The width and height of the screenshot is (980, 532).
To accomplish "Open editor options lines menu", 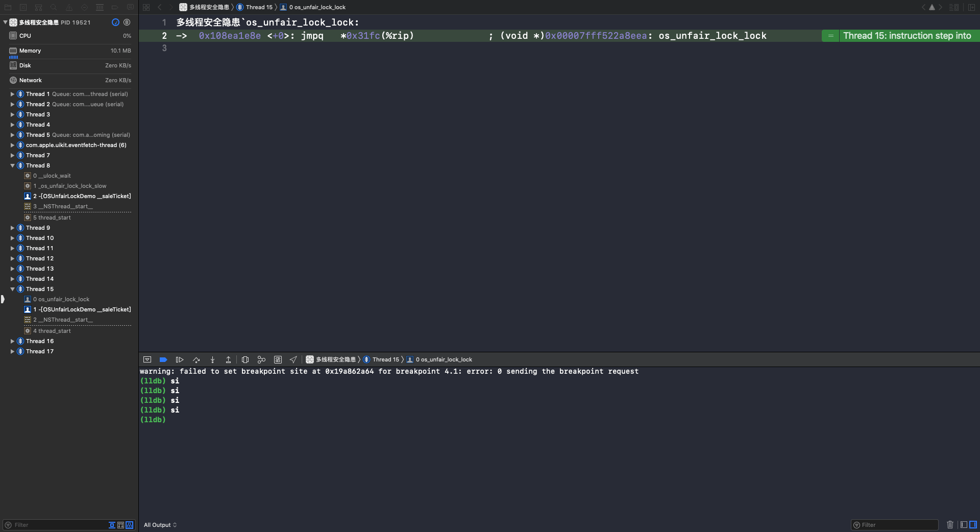I will coord(953,7).
